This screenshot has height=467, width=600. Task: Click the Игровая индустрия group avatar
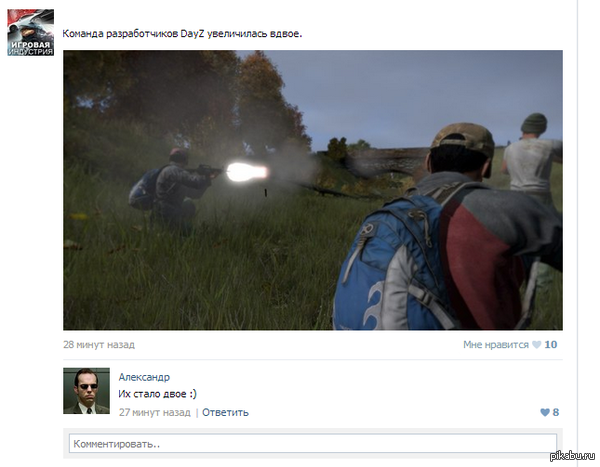click(30, 31)
